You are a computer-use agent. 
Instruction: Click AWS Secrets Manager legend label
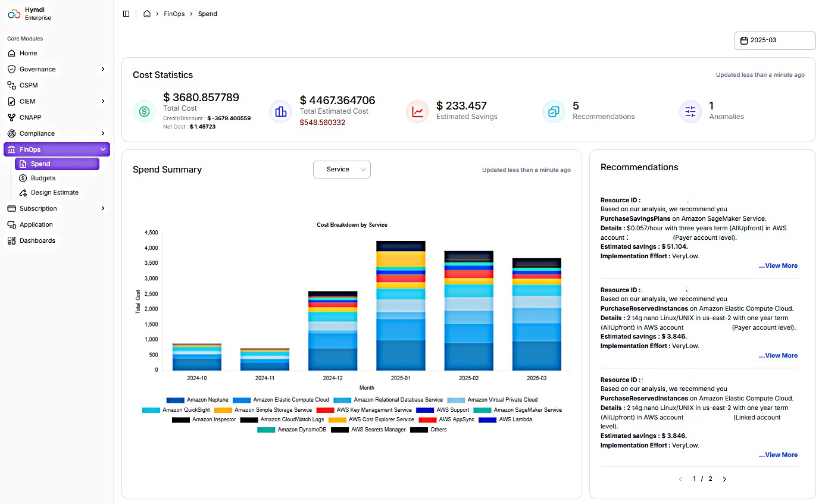click(378, 430)
